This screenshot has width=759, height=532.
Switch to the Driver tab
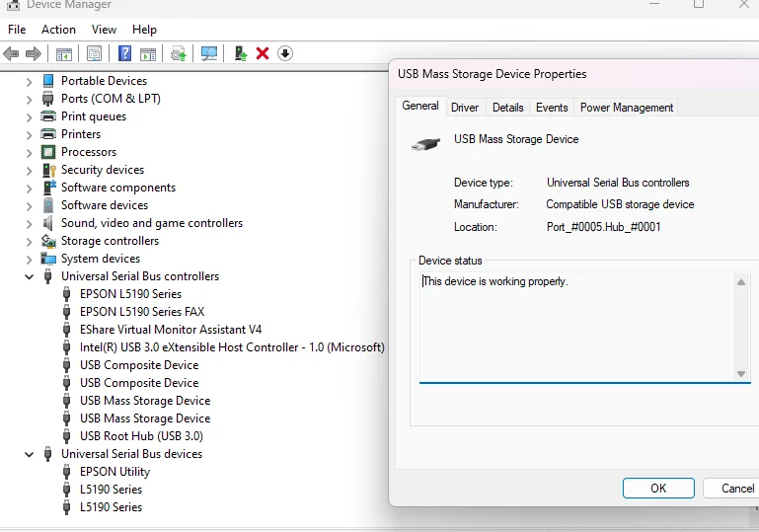point(465,108)
